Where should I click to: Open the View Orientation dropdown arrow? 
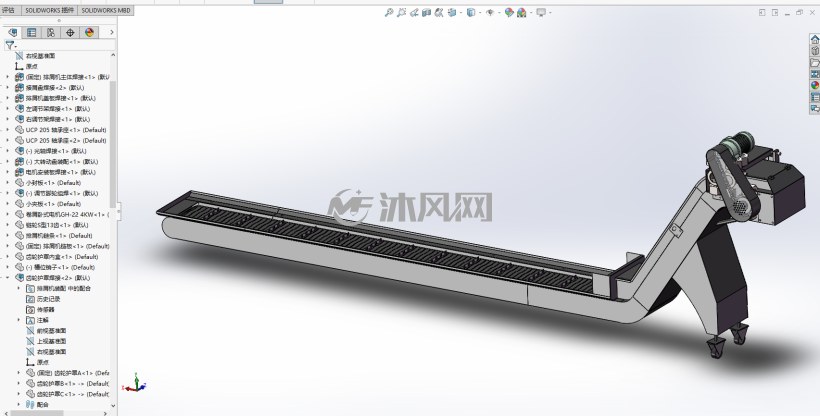click(460, 13)
